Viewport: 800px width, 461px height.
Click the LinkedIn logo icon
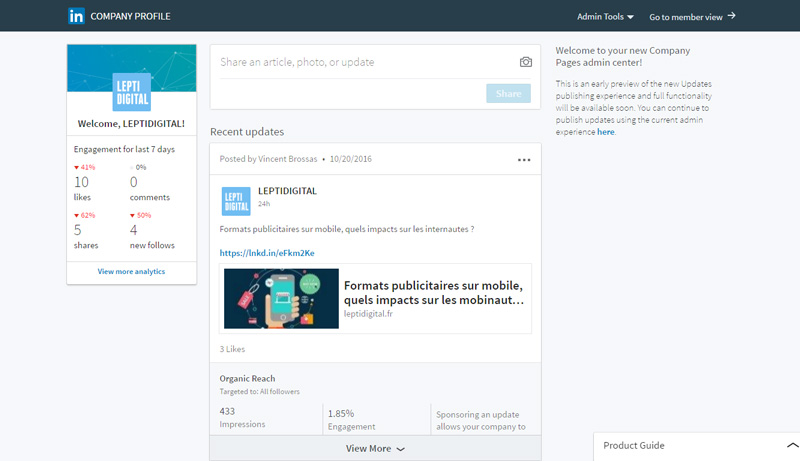click(x=76, y=16)
